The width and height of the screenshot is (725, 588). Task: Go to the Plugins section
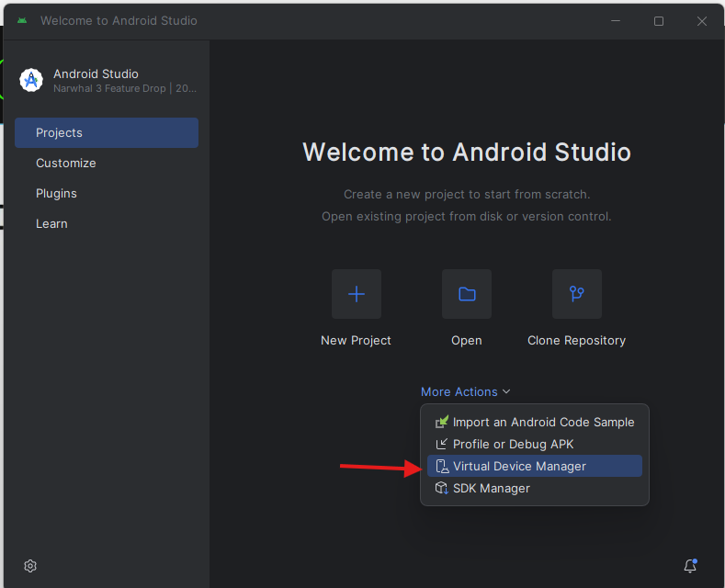pyautogui.click(x=56, y=194)
